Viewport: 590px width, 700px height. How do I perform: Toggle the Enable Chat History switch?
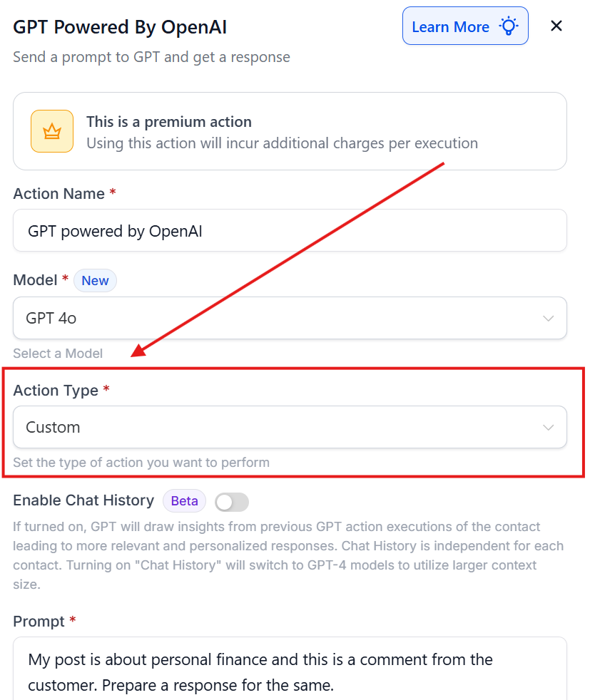coord(232,503)
